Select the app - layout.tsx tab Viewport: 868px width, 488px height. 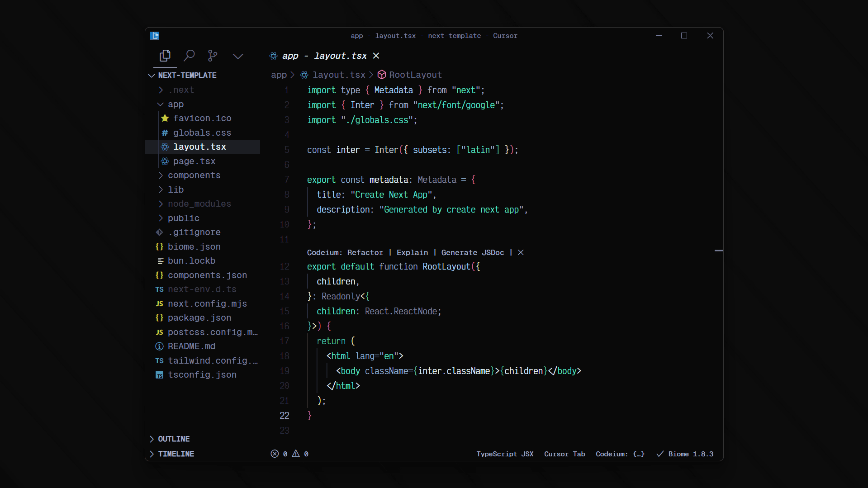324,56
